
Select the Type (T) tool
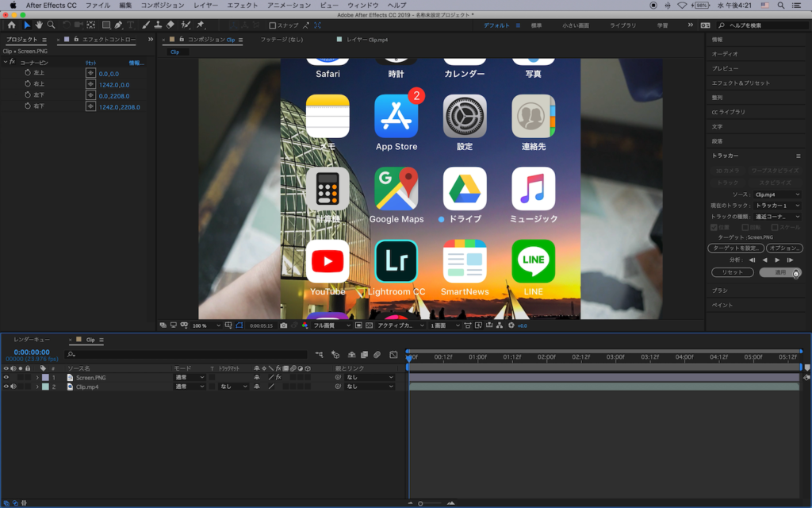pyautogui.click(x=131, y=25)
